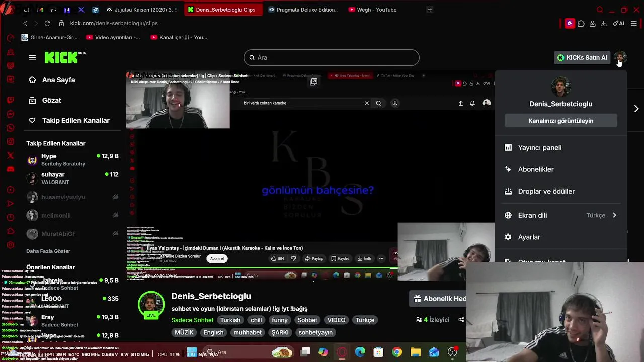Reload the page
The height and width of the screenshot is (362, 644).
click(x=47, y=23)
